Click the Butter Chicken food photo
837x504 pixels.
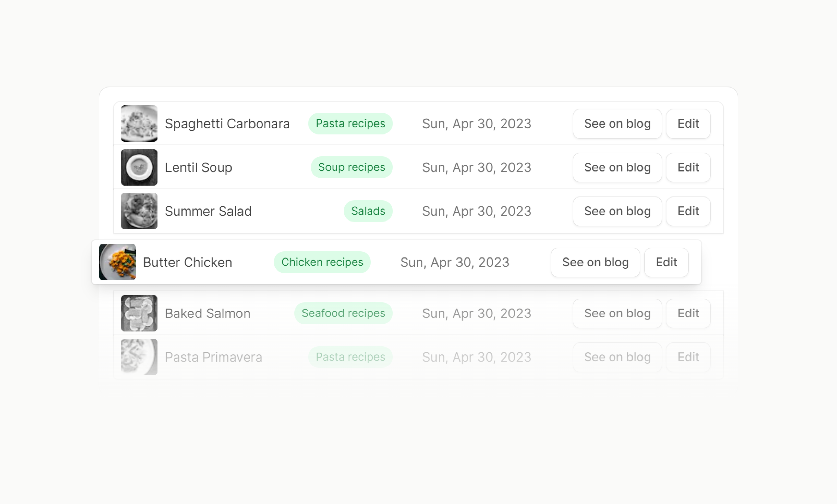(117, 262)
